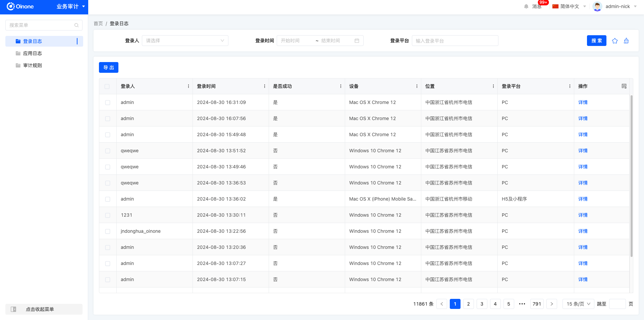Toggle the select-all header checkbox
644x320 pixels.
pos(107,87)
